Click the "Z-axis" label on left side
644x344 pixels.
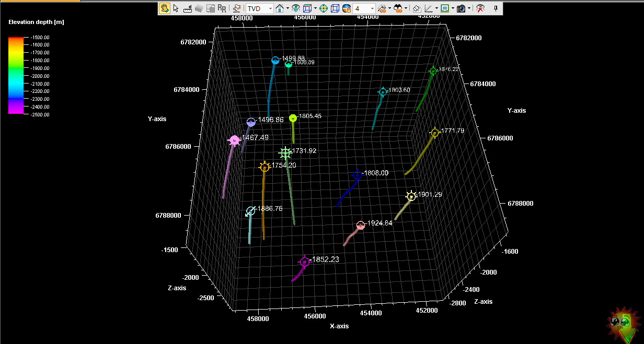[x=177, y=288]
